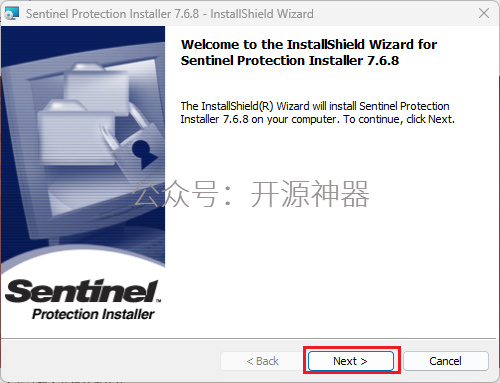Viewport: 500px width, 383px height.
Task: Click the grayed-out < Back button
Action: click(262, 361)
